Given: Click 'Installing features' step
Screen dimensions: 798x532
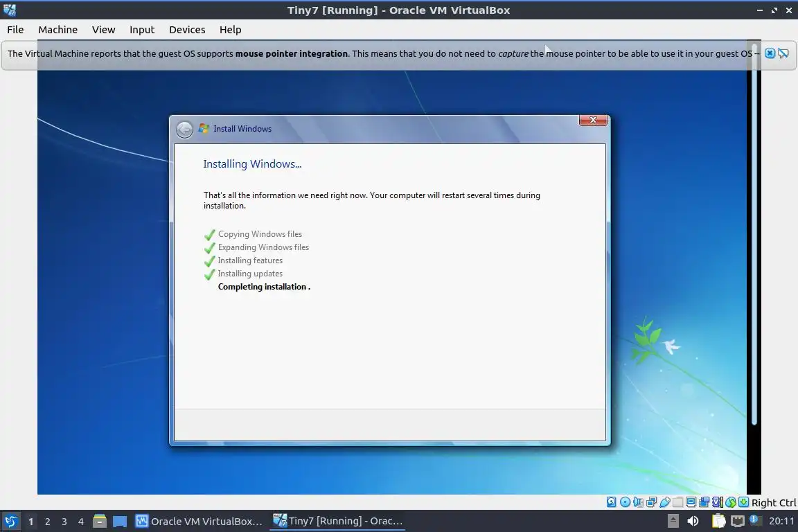Looking at the screenshot, I should click(250, 260).
